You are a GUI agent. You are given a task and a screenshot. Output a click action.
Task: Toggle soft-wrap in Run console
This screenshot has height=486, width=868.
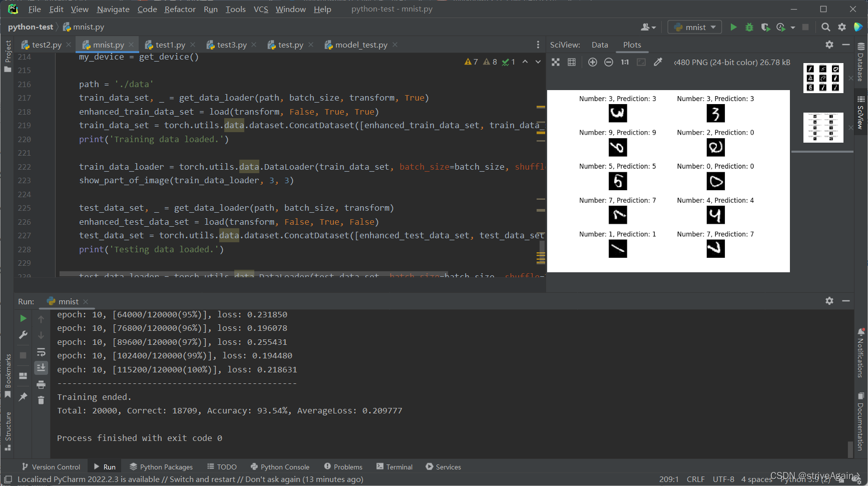41,352
